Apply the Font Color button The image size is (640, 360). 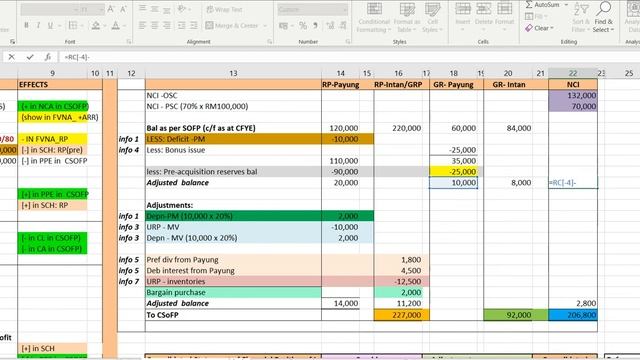(x=116, y=25)
